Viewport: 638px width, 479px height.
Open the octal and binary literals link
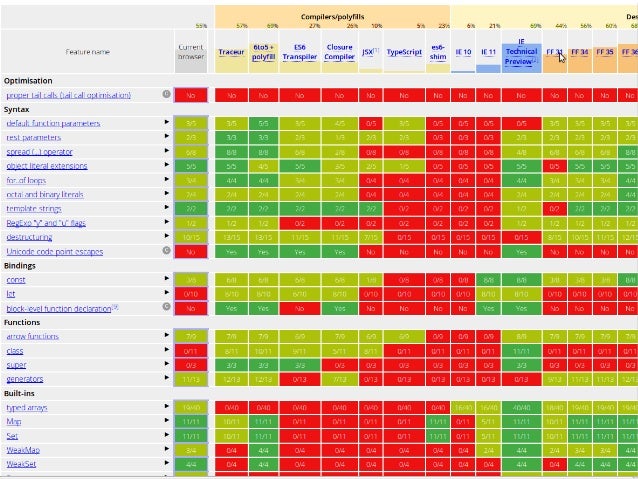pyautogui.click(x=45, y=194)
